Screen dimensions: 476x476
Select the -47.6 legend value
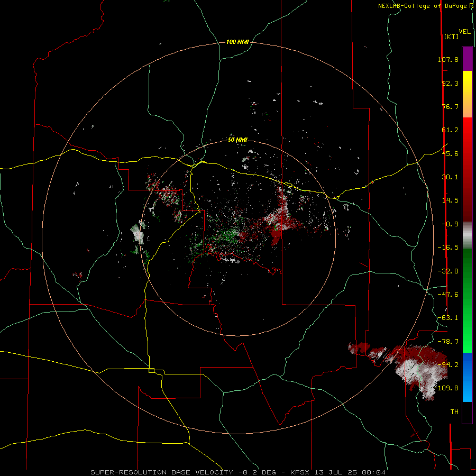tap(448, 295)
